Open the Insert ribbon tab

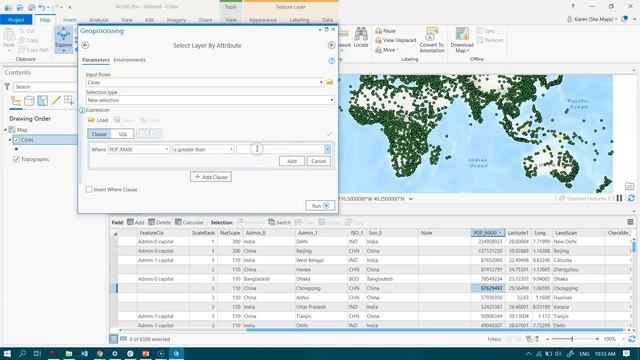69,20
